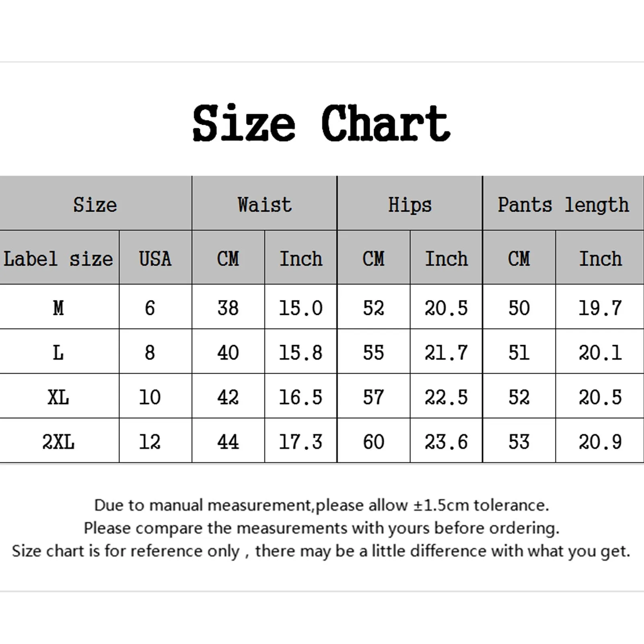Select the Waist column header
Viewport: 644px width, 644px height.
(264, 204)
